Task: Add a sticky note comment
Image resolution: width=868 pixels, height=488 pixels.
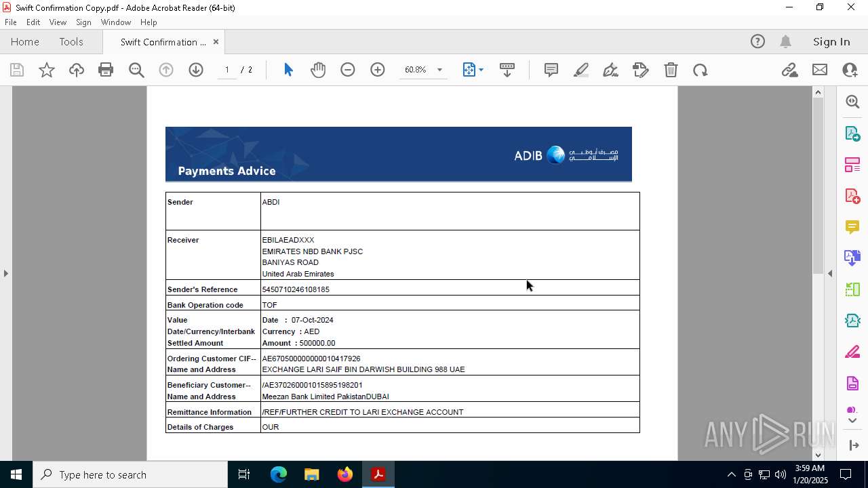Action: [551, 70]
